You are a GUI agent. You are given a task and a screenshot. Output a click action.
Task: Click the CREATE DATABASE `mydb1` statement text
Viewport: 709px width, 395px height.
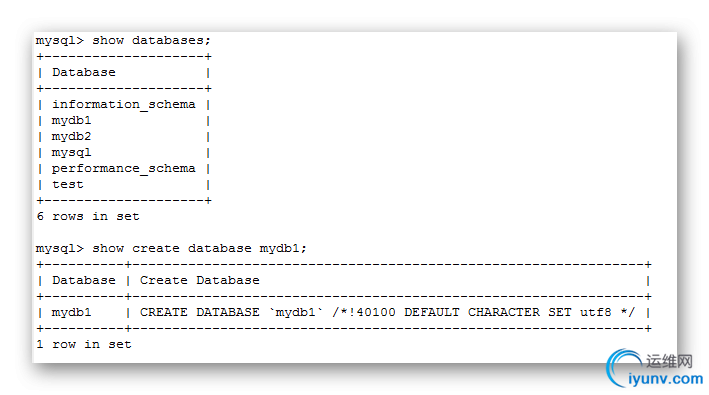[x=232, y=312]
